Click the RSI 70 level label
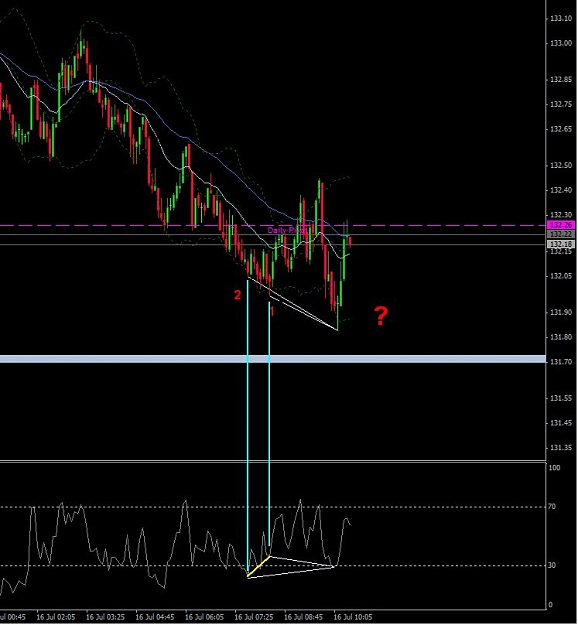 point(552,507)
